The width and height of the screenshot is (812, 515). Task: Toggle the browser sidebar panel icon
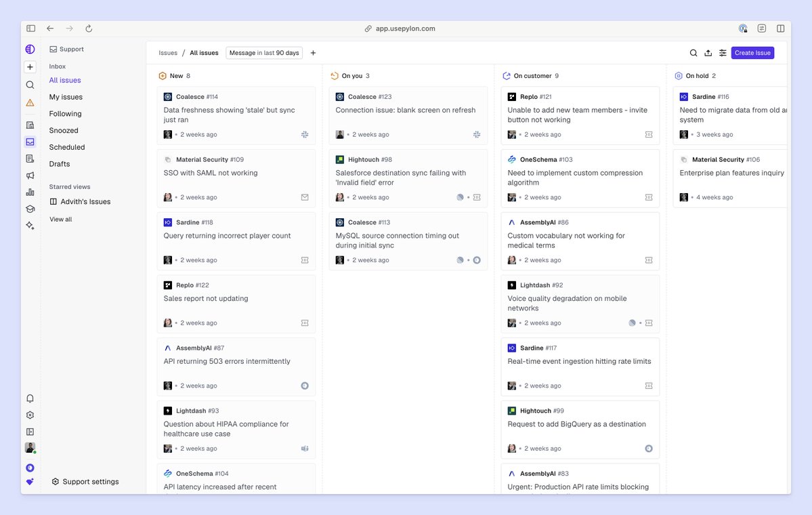click(30, 28)
